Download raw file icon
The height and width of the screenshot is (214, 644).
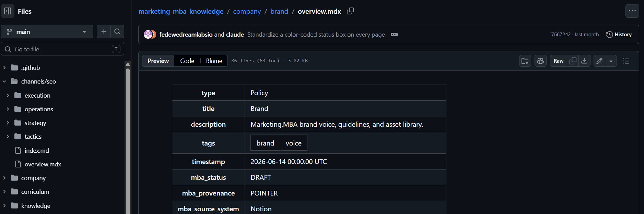pos(584,61)
